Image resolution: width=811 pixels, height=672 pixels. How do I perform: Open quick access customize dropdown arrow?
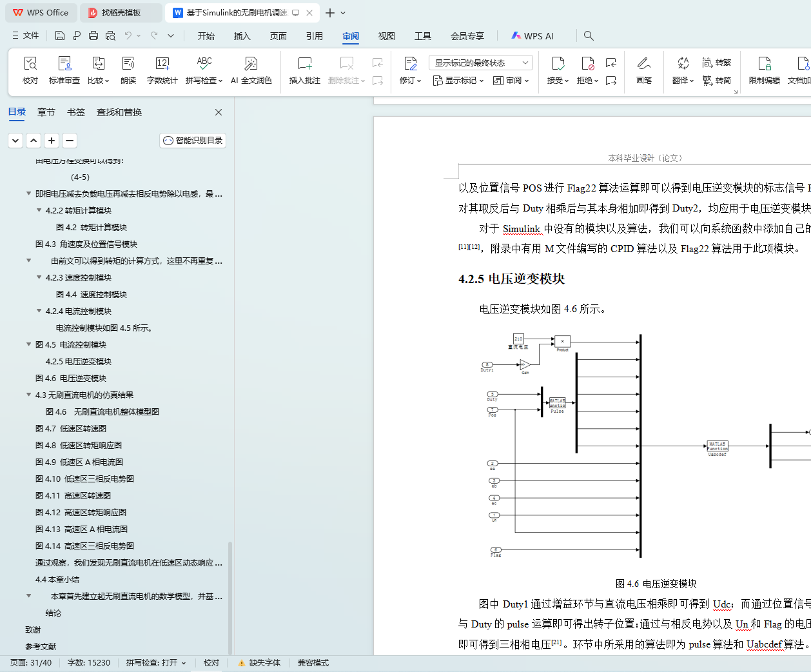(x=171, y=35)
